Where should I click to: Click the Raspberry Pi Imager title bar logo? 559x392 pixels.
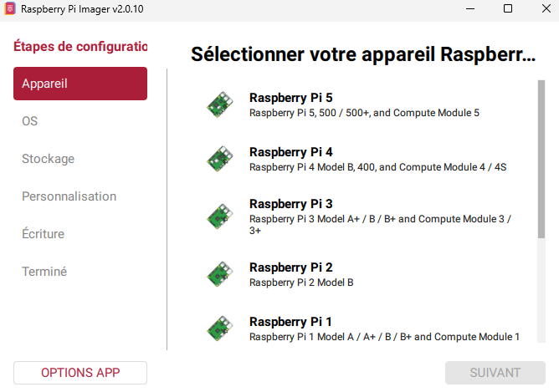tap(10, 8)
